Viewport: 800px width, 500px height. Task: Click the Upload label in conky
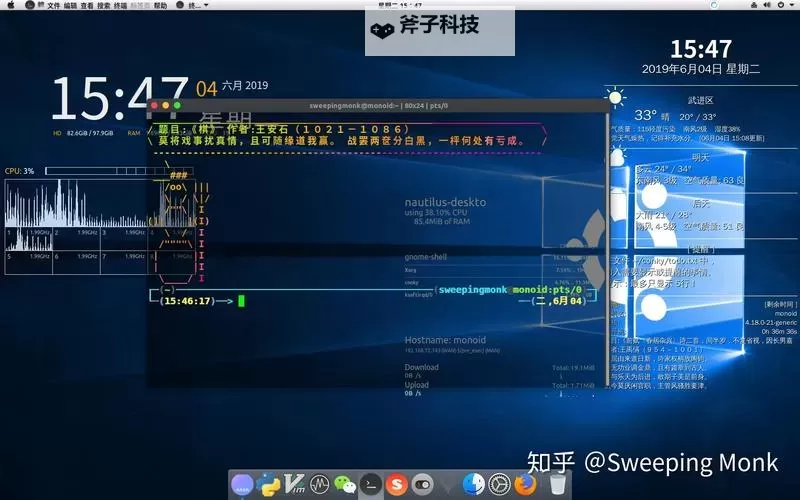pyautogui.click(x=416, y=385)
